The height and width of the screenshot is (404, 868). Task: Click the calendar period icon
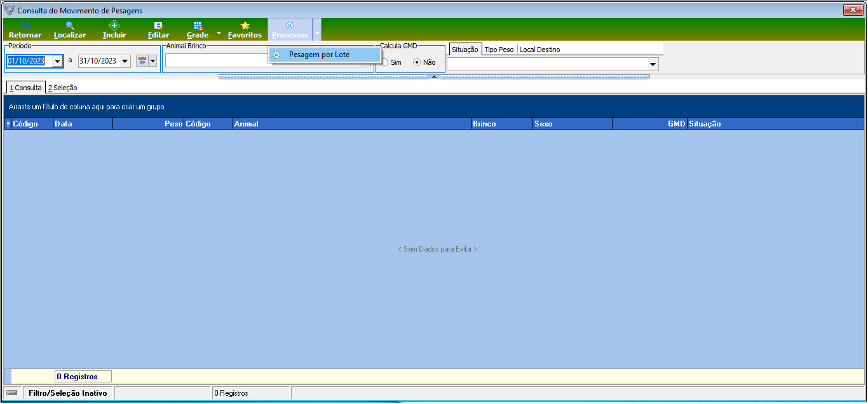142,61
